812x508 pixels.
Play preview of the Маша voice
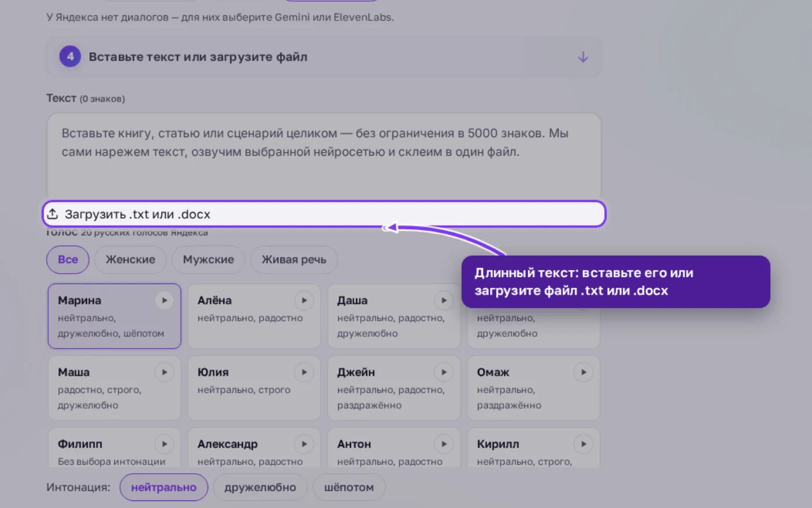click(165, 372)
